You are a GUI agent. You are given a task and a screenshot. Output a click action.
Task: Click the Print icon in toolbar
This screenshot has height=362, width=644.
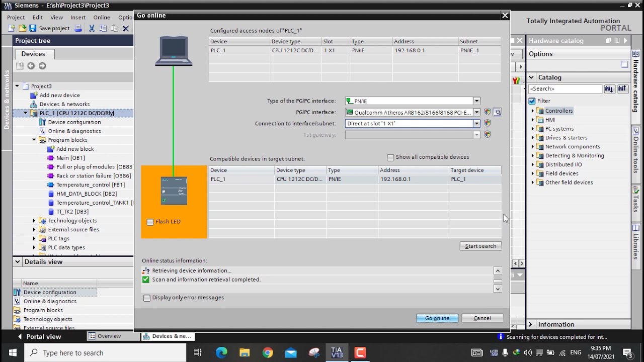click(78, 29)
